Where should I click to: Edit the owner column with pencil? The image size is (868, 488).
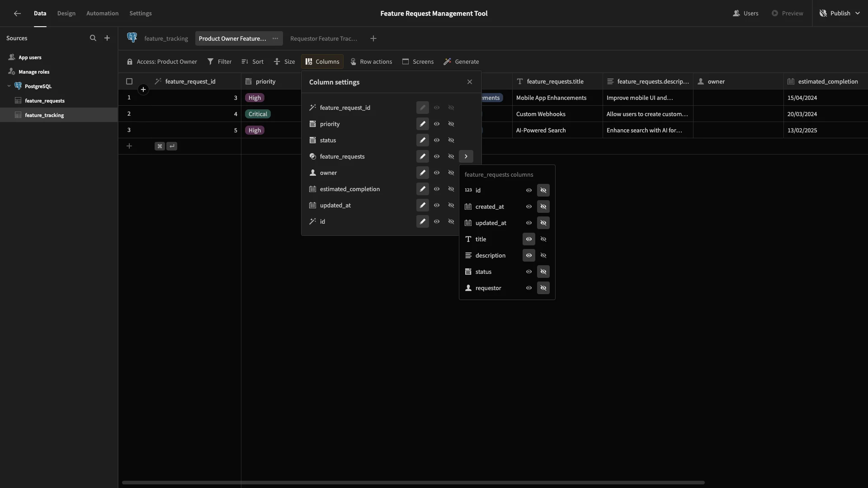(x=423, y=173)
